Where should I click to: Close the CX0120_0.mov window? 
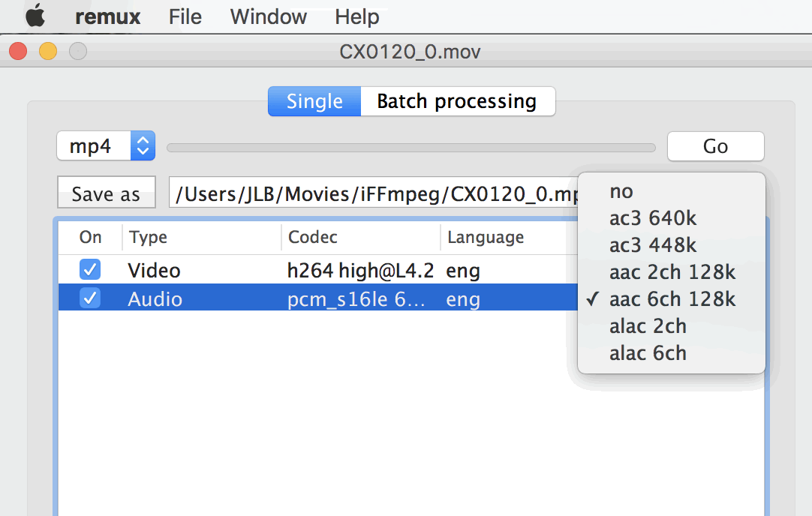tap(18, 51)
